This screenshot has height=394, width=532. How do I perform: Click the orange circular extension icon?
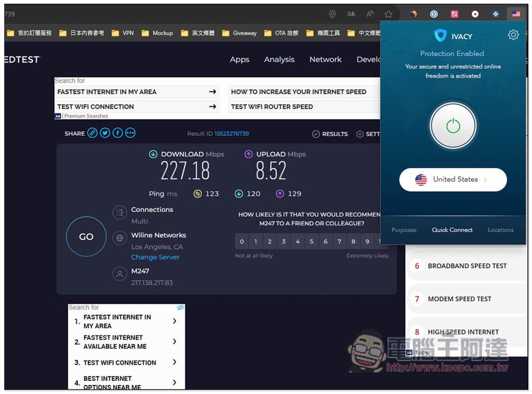(x=413, y=14)
